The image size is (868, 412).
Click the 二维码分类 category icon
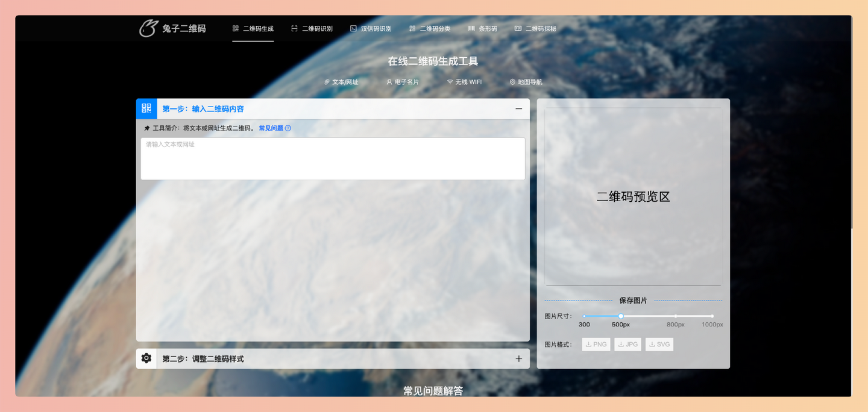pos(412,28)
